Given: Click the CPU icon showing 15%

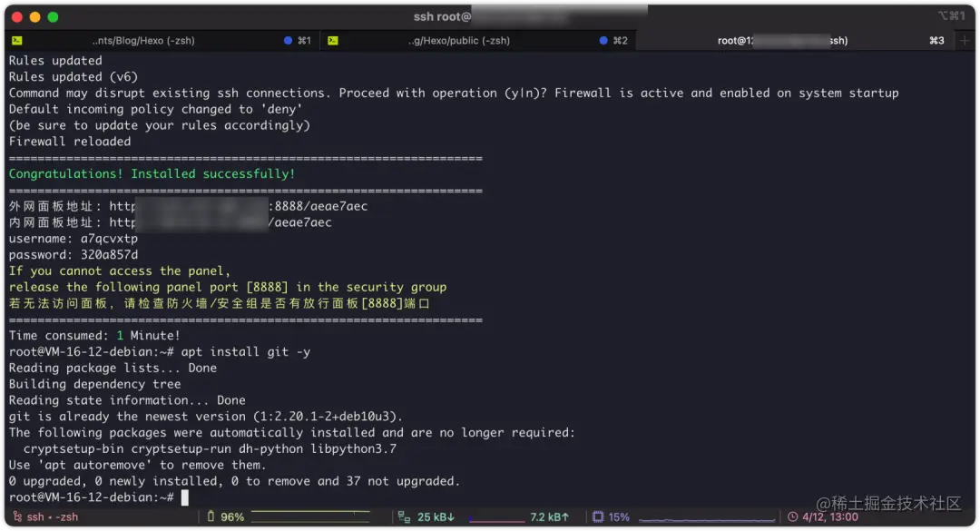Looking at the screenshot, I should coord(598,516).
